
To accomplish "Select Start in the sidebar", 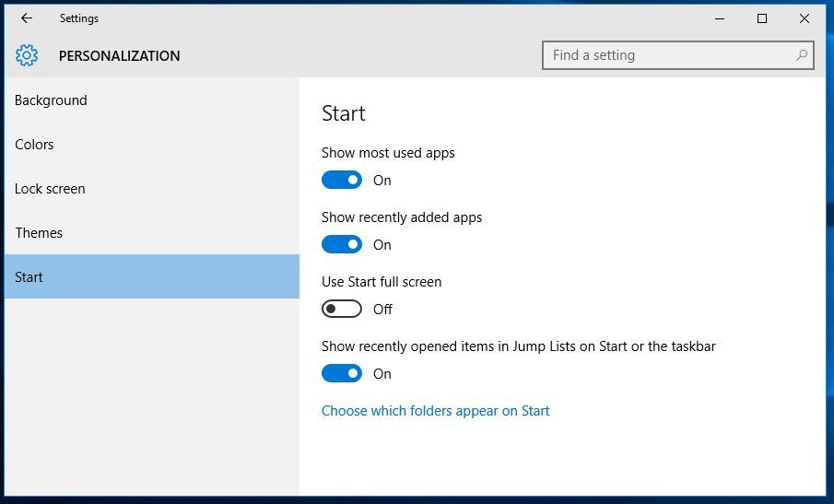I will 151,276.
